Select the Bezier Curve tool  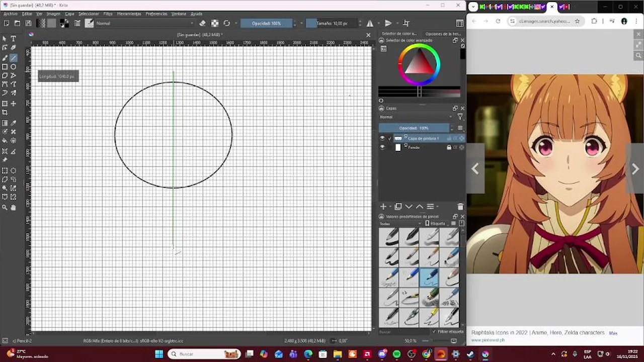5,84
